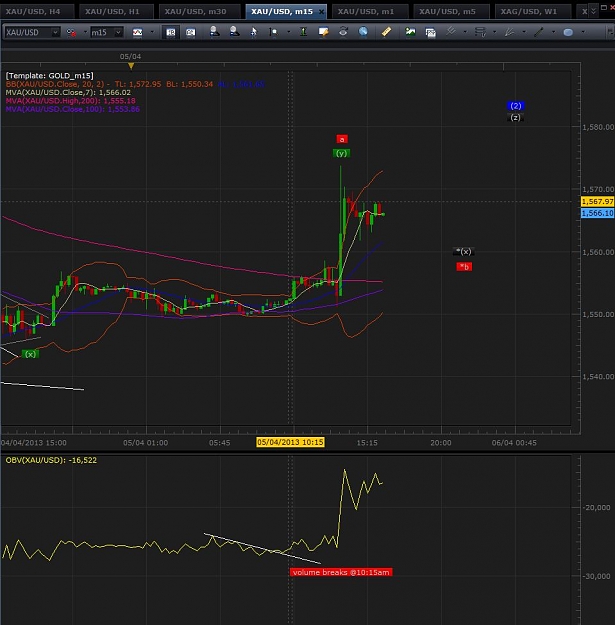615x625 pixels.
Task: Click the 05/04 date marker triangle
Action: (131, 66)
